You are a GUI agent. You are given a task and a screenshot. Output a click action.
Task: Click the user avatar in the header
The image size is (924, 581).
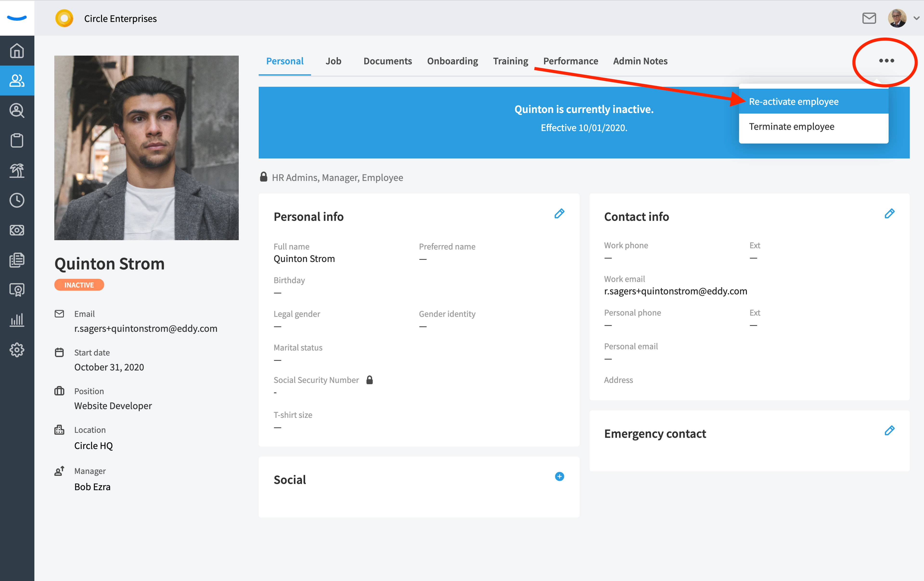point(897,18)
